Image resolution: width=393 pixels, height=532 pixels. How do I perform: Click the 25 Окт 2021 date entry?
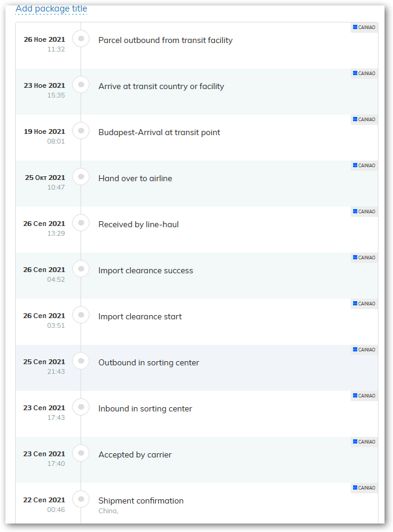pyautogui.click(x=45, y=178)
